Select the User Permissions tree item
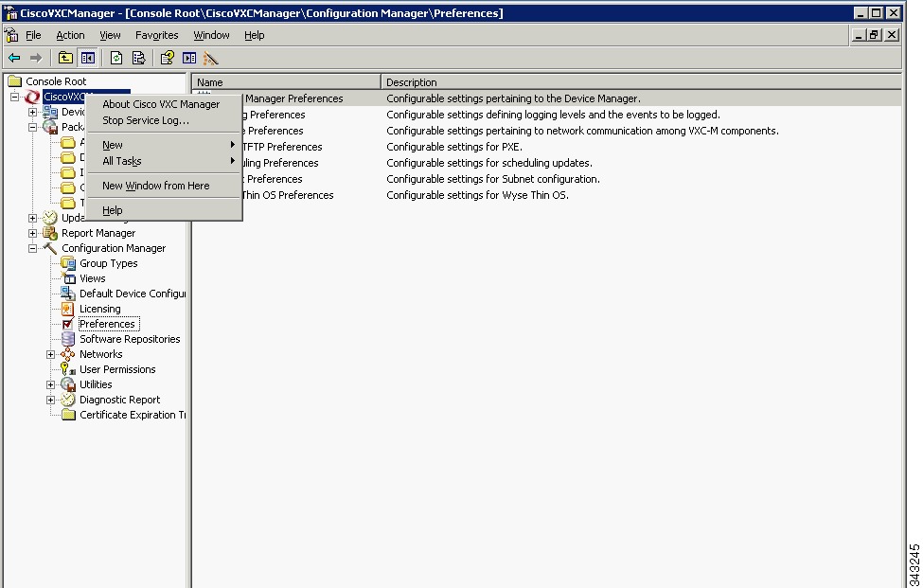 (x=117, y=369)
